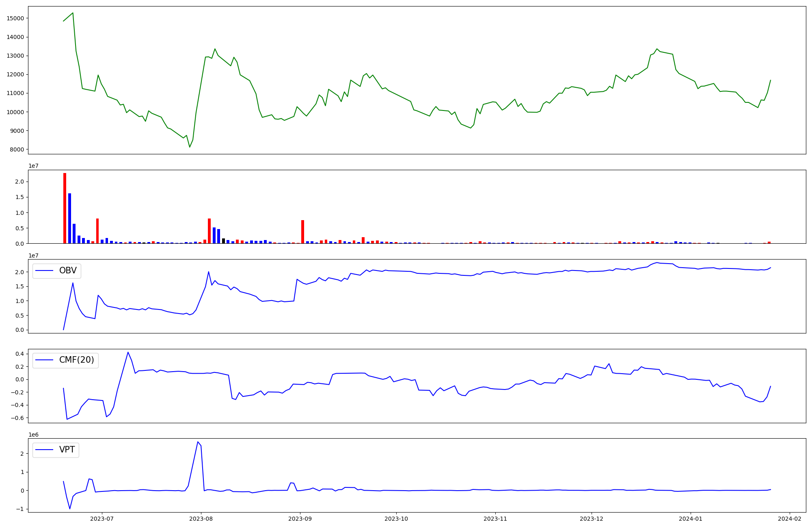Click the blue line sample in OBV legend
This screenshot has height=528, width=812.
45,271
